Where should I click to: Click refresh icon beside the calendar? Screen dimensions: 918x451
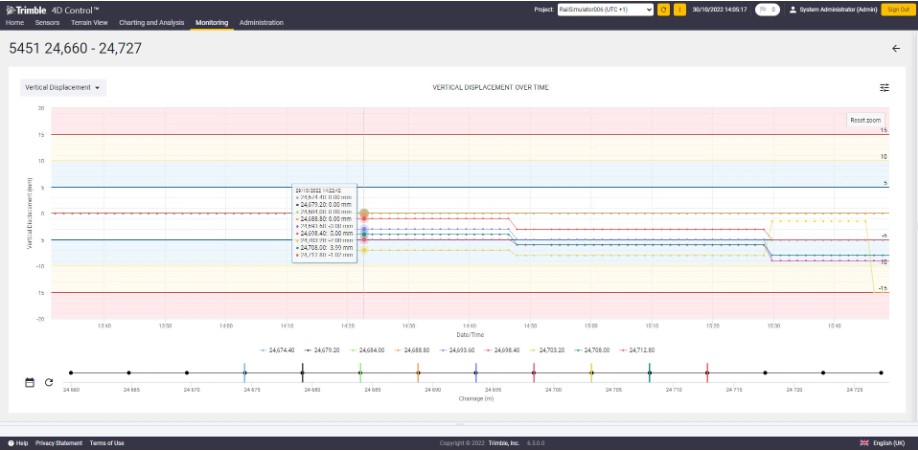48,382
